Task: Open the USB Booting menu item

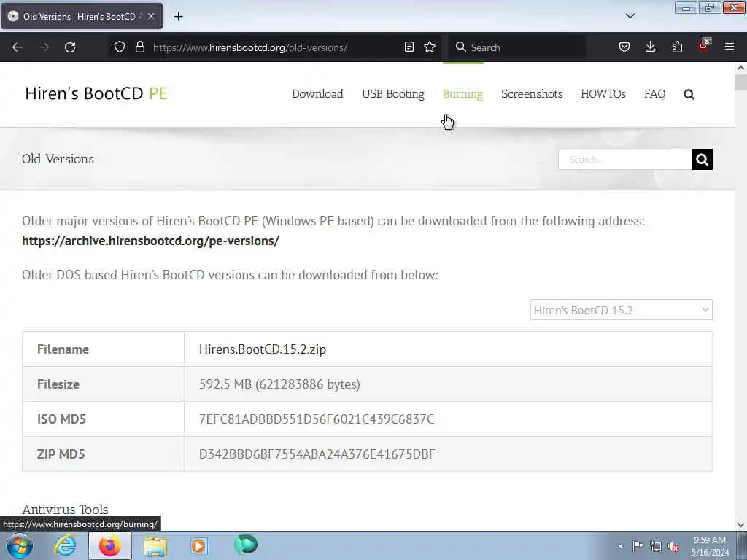Action: coord(393,94)
